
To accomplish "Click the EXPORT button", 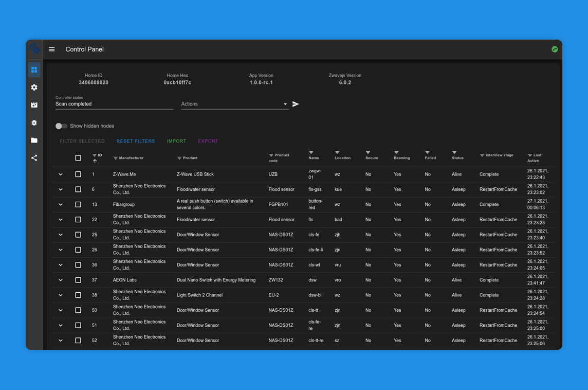I will tap(208, 141).
